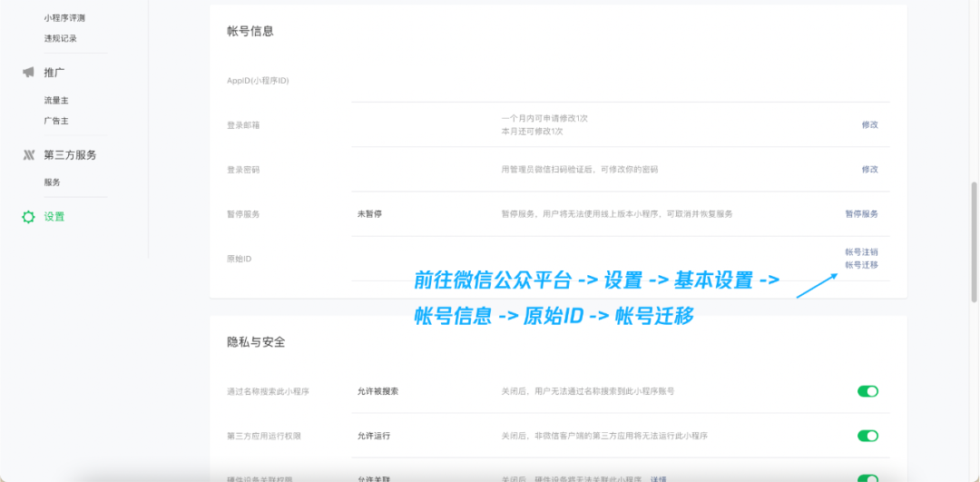Click the 允许运行 value
This screenshot has width=980, height=482.
pyautogui.click(x=374, y=436)
